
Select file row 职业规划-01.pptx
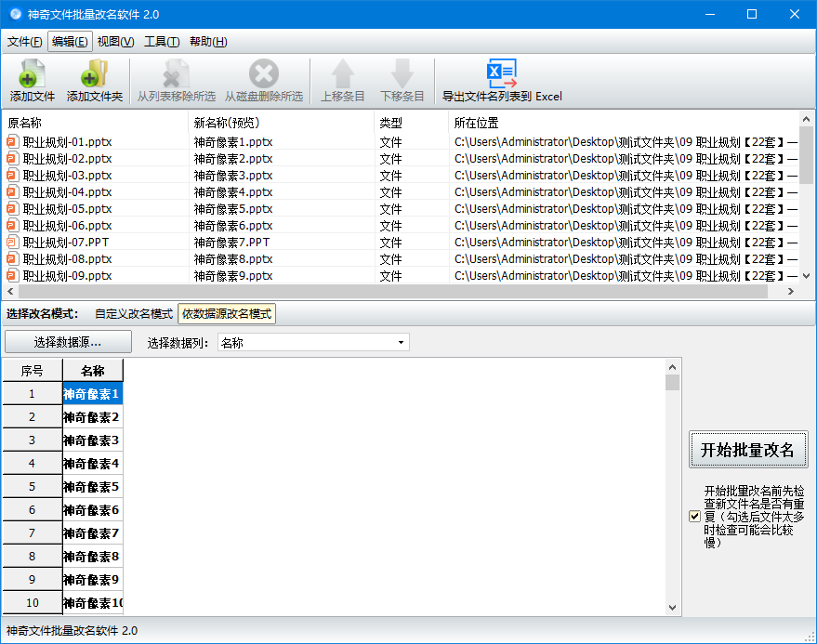(x=401, y=142)
